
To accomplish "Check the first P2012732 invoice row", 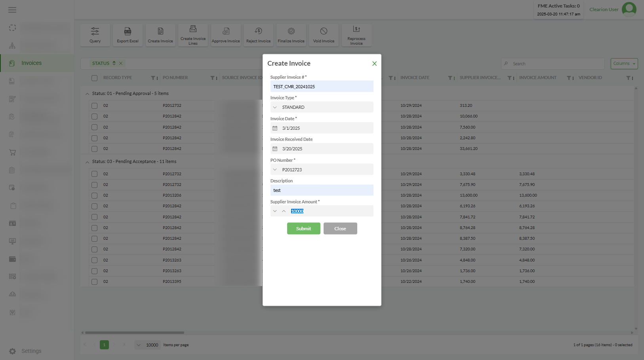I will coord(94,105).
